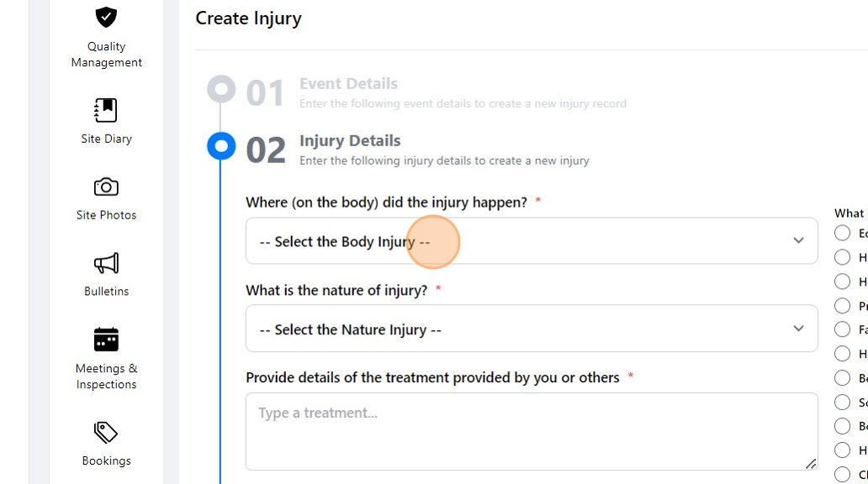868x484 pixels.
Task: Click the Injury Details step heading
Action: 350,141
